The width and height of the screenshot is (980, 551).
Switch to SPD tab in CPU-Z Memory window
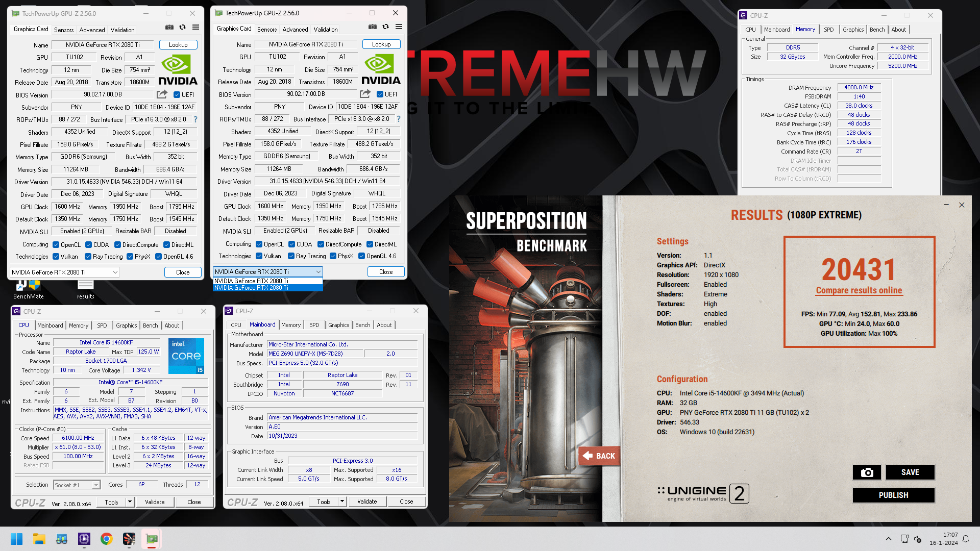(x=829, y=30)
